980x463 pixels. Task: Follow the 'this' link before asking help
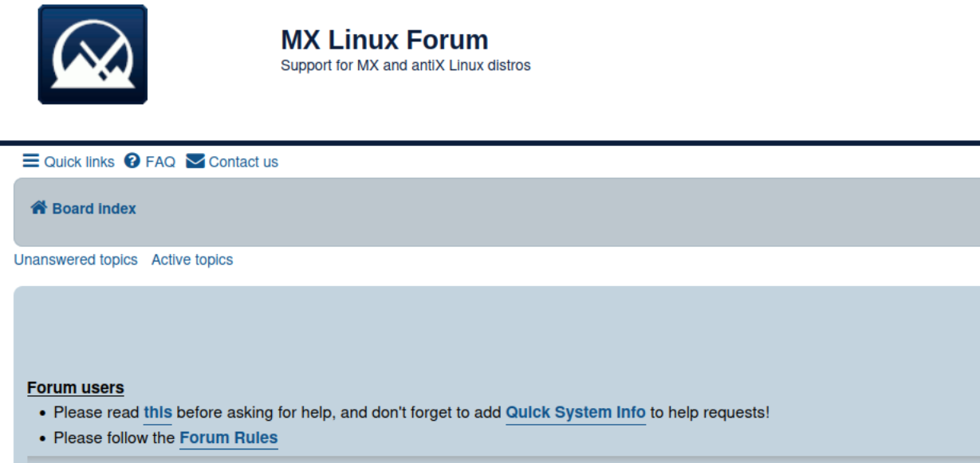pyautogui.click(x=158, y=413)
